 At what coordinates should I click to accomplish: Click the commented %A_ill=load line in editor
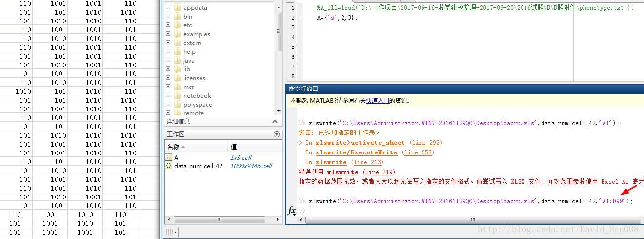[x=475, y=8]
